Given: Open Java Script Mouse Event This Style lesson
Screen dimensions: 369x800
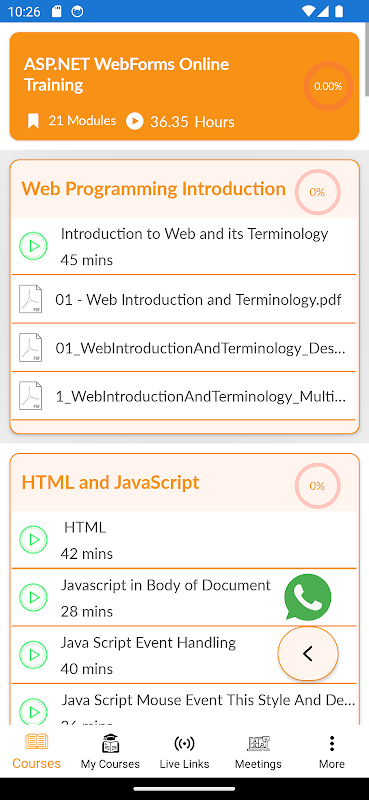Looking at the screenshot, I should coord(183,707).
